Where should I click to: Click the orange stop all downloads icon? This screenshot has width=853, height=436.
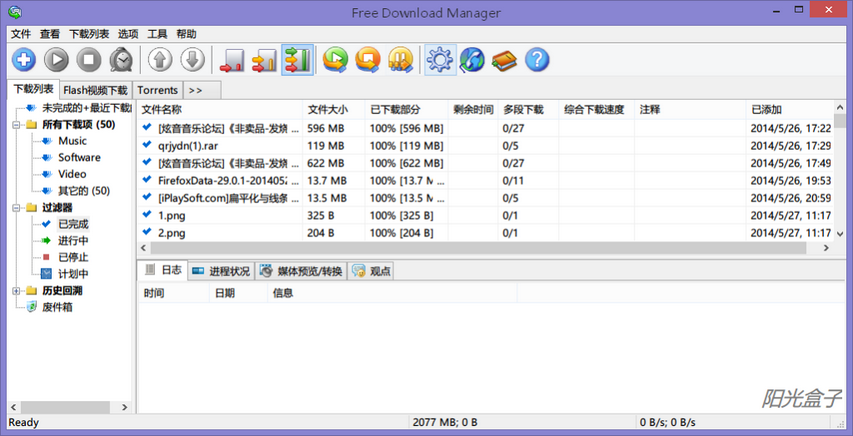pyautogui.click(x=368, y=60)
